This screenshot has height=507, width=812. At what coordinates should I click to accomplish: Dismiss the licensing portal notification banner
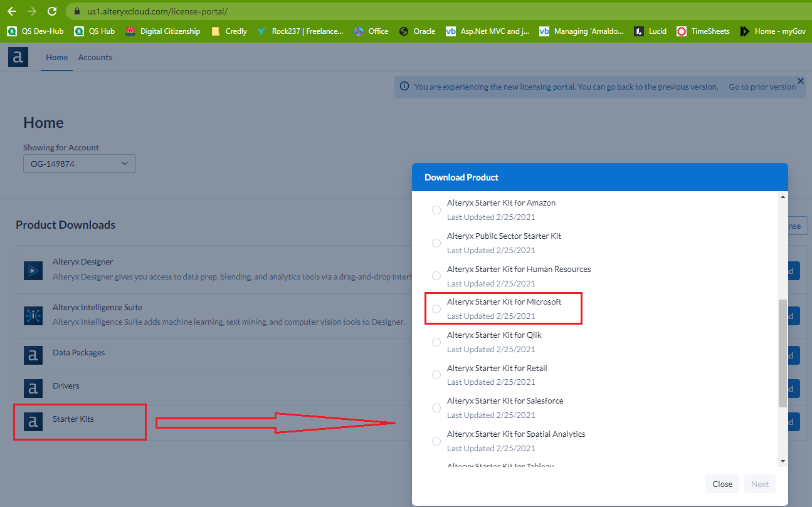pos(800,81)
